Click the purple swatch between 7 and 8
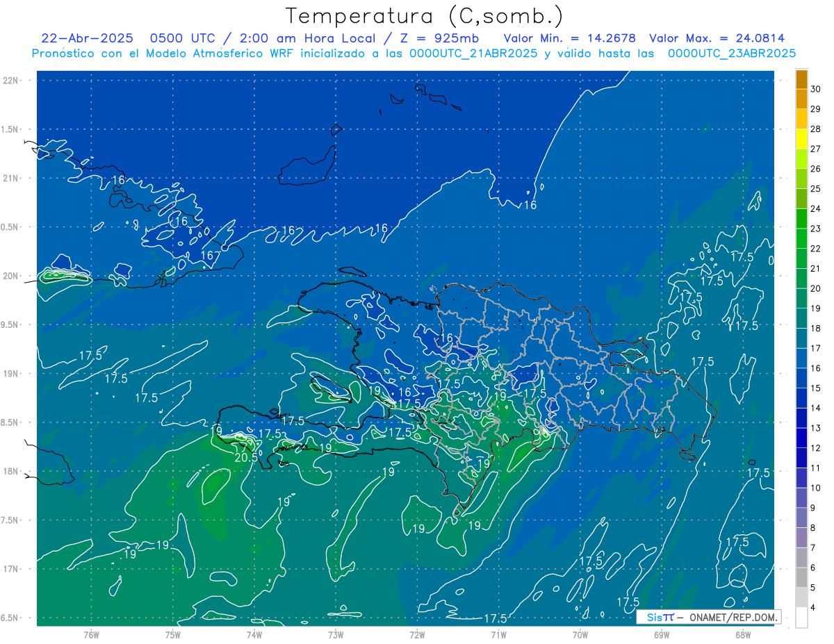The width and height of the screenshot is (834, 644). tap(801, 538)
